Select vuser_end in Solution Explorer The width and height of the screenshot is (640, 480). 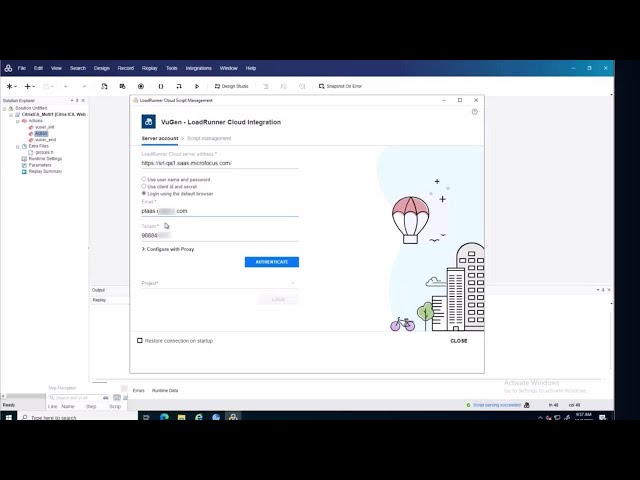pyautogui.click(x=45, y=140)
